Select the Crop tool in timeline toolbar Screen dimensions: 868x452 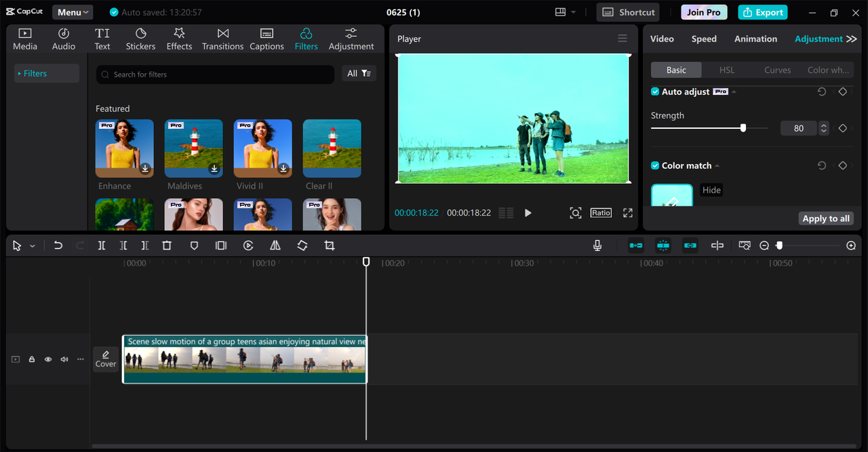330,246
